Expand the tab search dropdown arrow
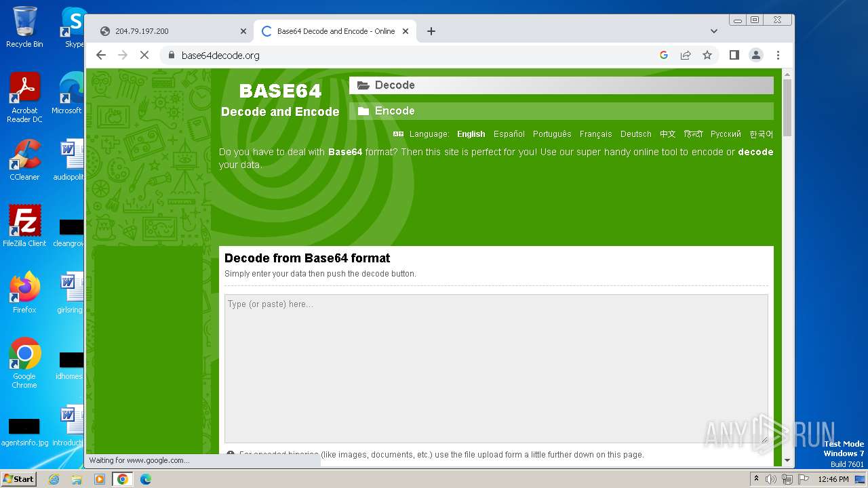The height and width of the screenshot is (488, 868). coord(713,31)
